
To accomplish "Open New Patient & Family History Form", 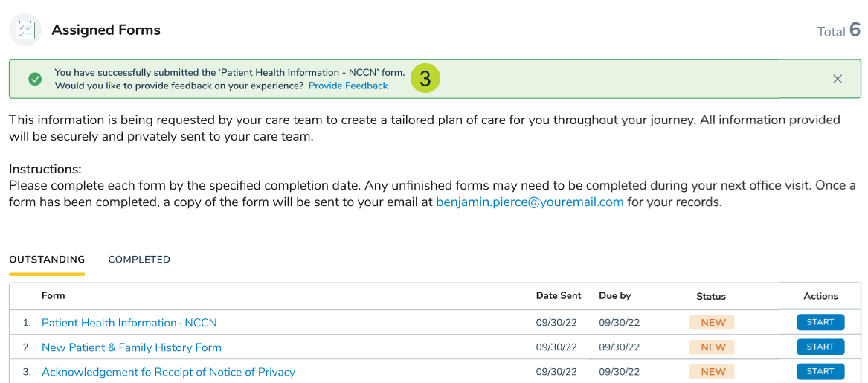I will tap(132, 347).
